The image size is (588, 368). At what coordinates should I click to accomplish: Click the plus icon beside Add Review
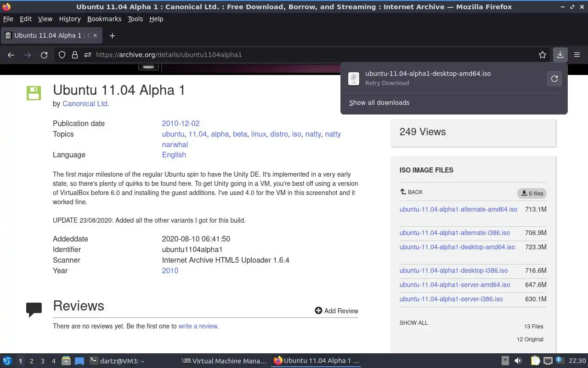(318, 310)
